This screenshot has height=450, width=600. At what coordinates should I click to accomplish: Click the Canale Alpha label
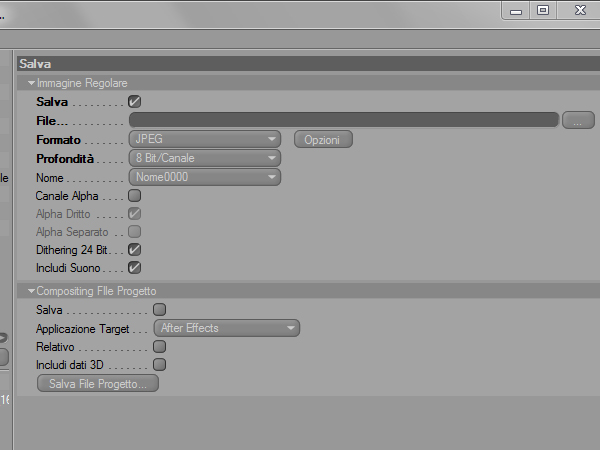pos(67,196)
